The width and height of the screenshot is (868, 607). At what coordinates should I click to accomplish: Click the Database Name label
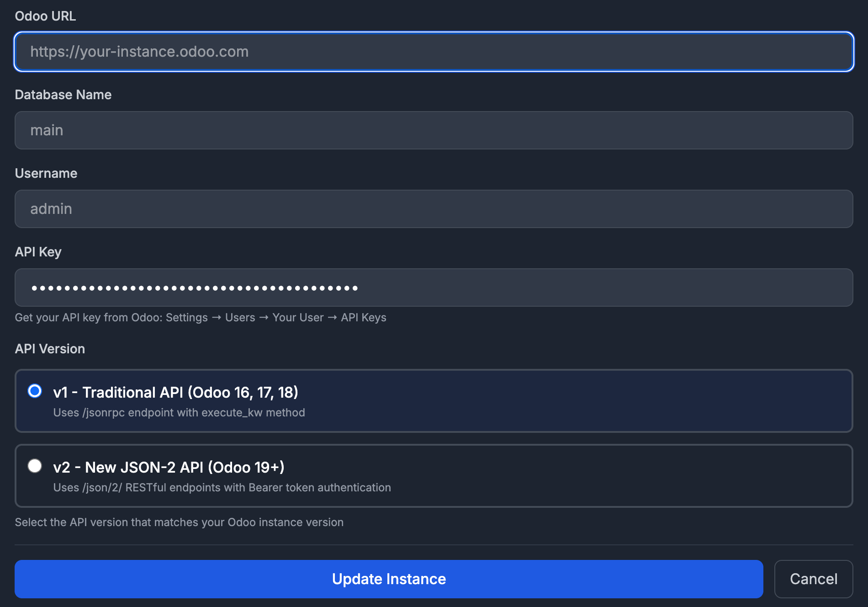point(63,95)
